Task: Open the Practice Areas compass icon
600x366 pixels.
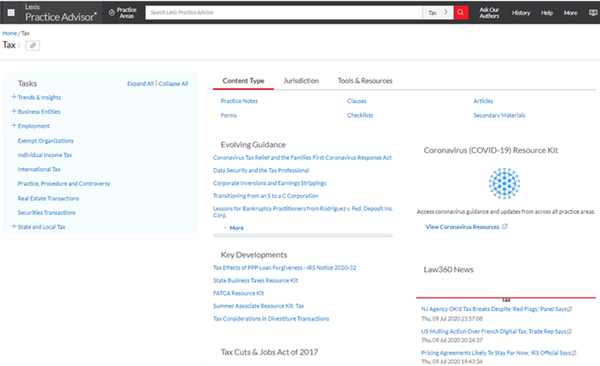Action: click(112, 13)
